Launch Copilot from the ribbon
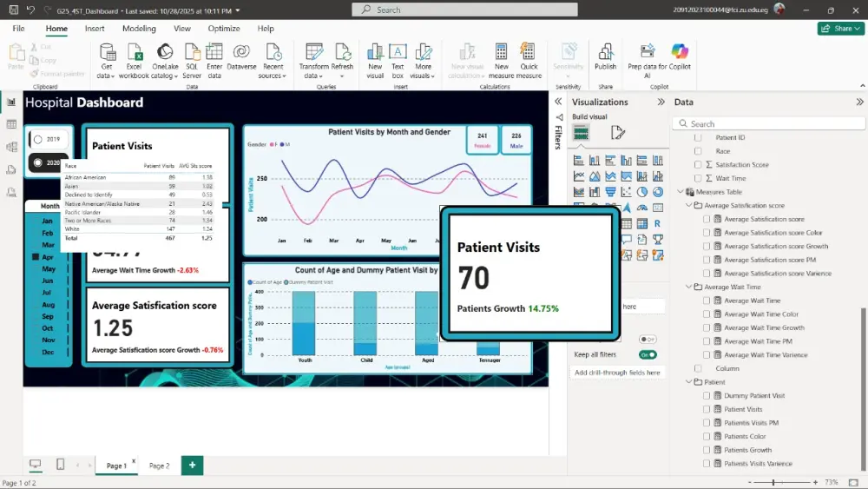868x489 pixels. (x=680, y=57)
